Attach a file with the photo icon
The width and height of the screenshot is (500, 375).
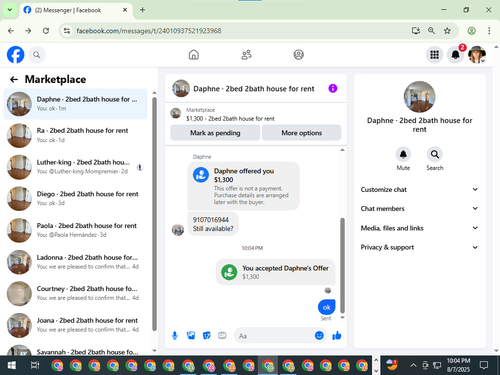(191, 335)
